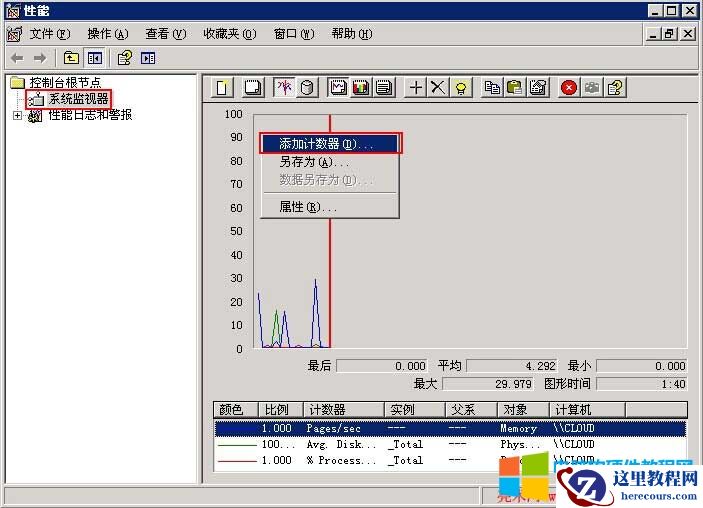The image size is (703, 508).
Task: Toggle View Current Activity icon
Action: (284, 87)
